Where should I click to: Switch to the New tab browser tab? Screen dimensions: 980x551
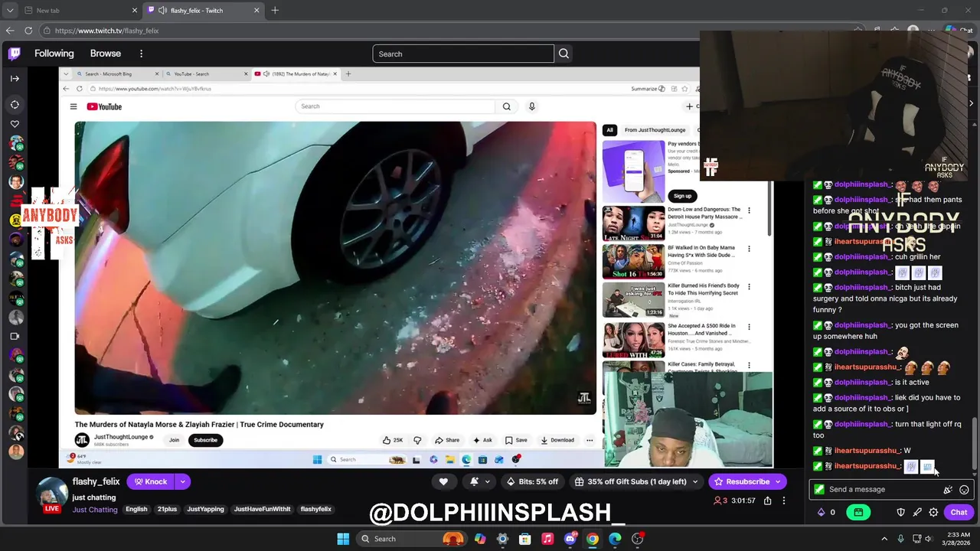80,10
